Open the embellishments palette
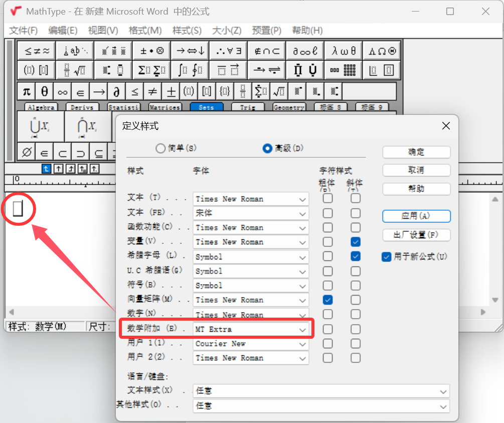 (x=113, y=51)
